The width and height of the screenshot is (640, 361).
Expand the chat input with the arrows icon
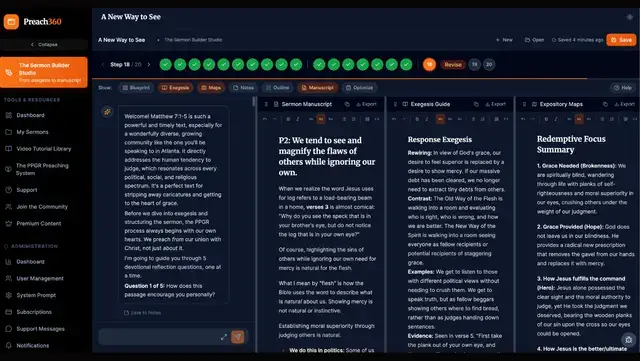[x=224, y=337]
